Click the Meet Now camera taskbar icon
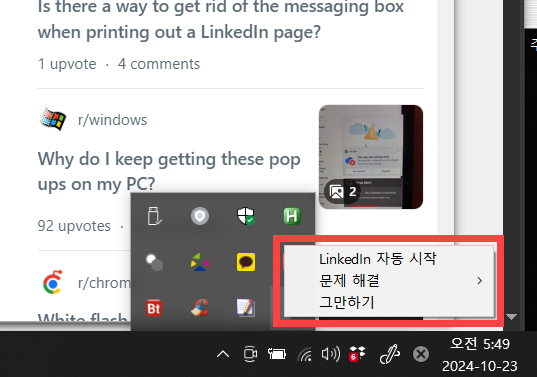This screenshot has width=537, height=377. pos(250,354)
